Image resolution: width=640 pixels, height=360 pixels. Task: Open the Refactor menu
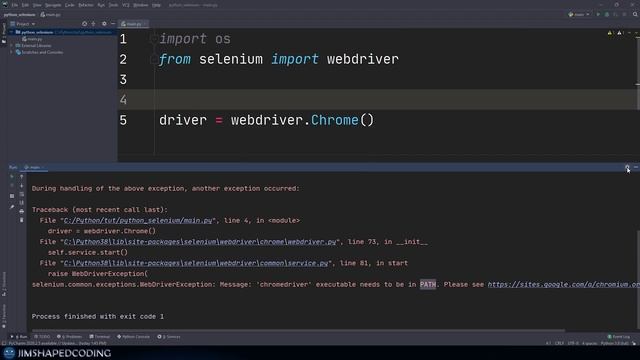(86, 5)
